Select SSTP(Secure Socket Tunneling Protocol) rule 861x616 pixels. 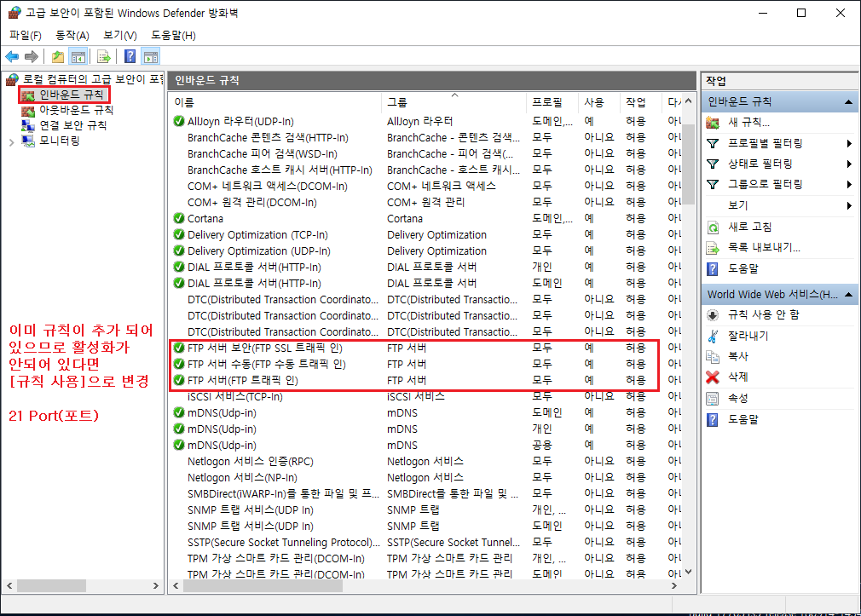[426, 542]
